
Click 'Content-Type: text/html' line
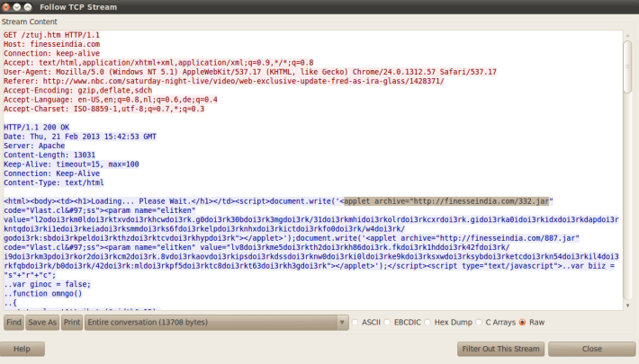[x=54, y=182]
